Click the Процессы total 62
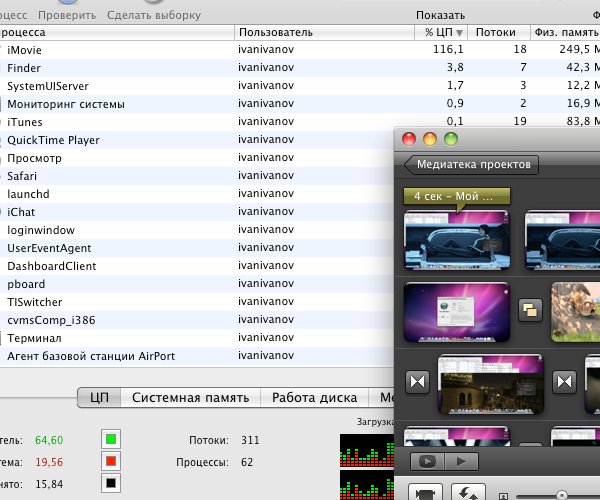The height and width of the screenshot is (500, 600). click(x=247, y=462)
